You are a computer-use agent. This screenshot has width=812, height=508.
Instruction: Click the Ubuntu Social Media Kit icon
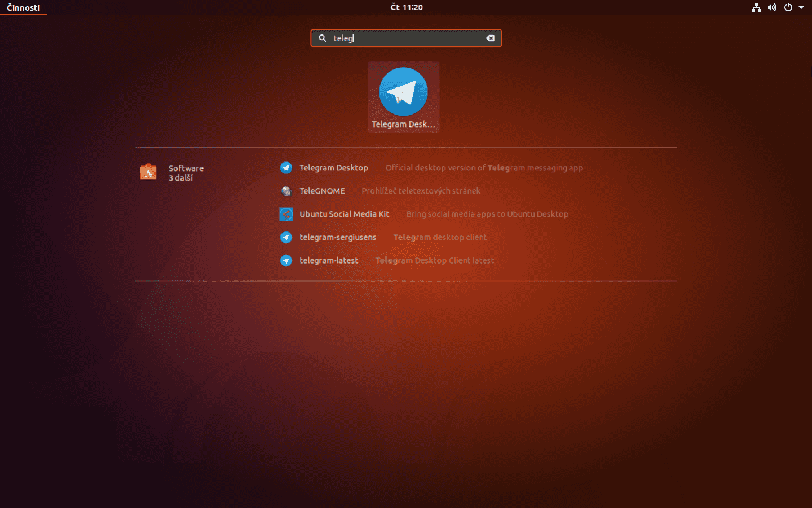coord(286,214)
